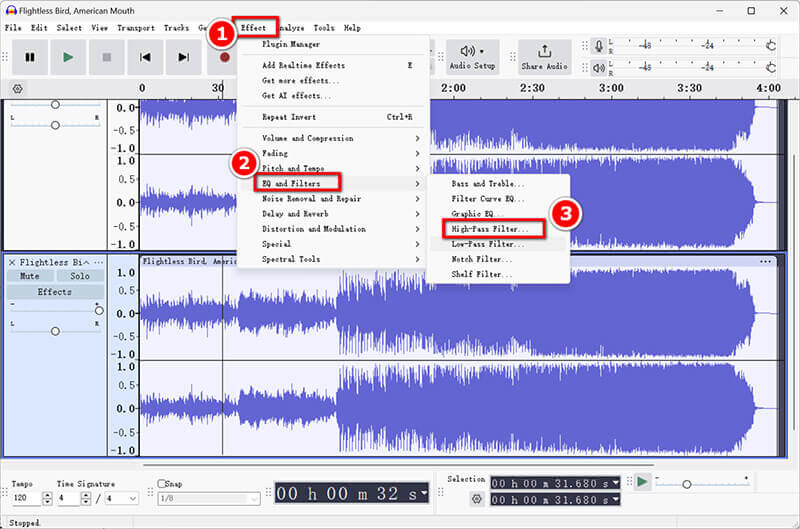Image resolution: width=800 pixels, height=529 pixels.
Task: Solo the Flightless Bird track
Action: click(x=80, y=276)
